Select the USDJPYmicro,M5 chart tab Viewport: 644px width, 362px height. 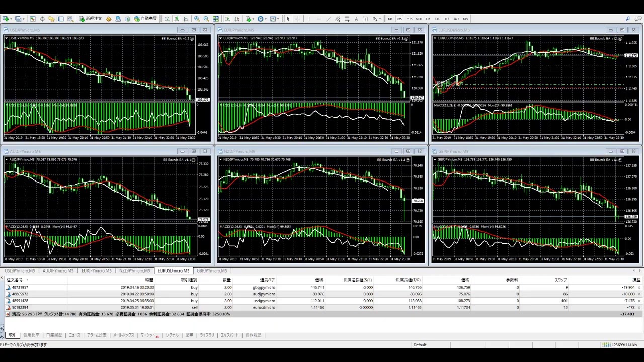coord(20,270)
